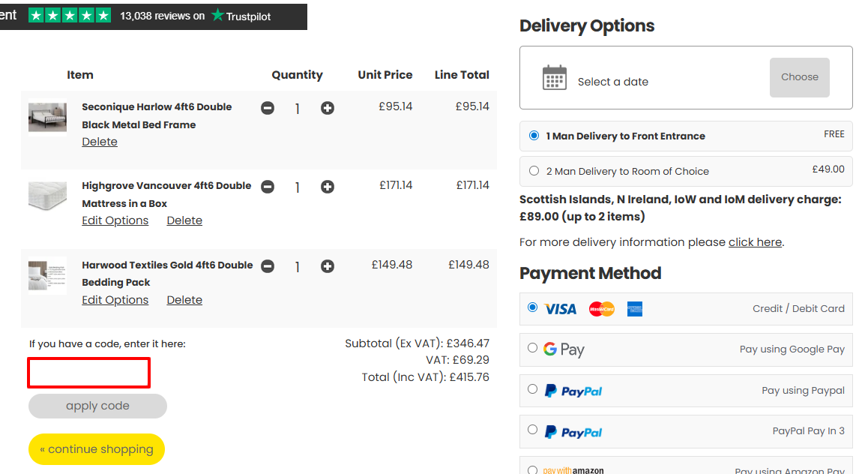
Task: Click the Select a date label
Action: click(613, 82)
